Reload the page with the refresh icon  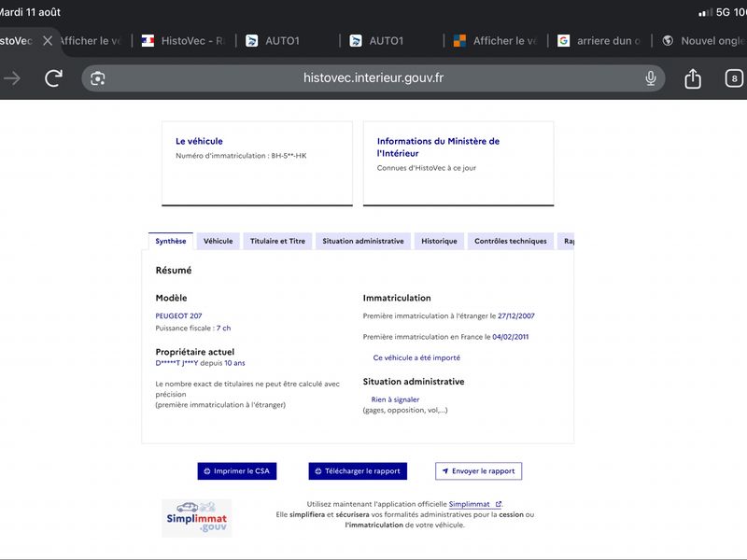click(x=53, y=78)
